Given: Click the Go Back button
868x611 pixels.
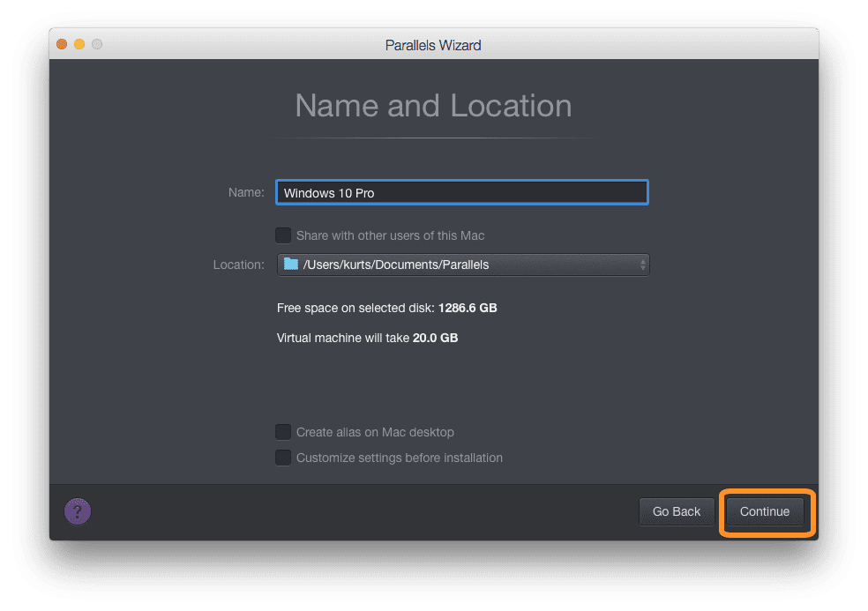Looking at the screenshot, I should (676, 511).
